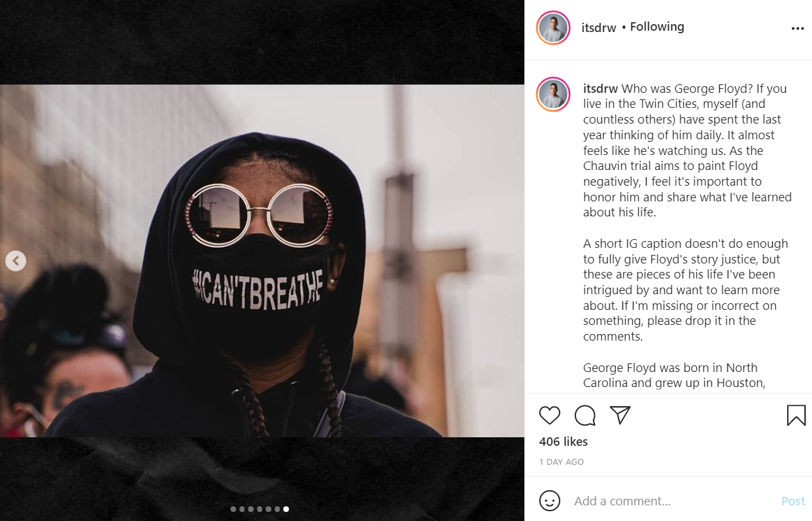Focus the 'Add a comment…' field
Screen dimensions: 812x521
pos(673,501)
